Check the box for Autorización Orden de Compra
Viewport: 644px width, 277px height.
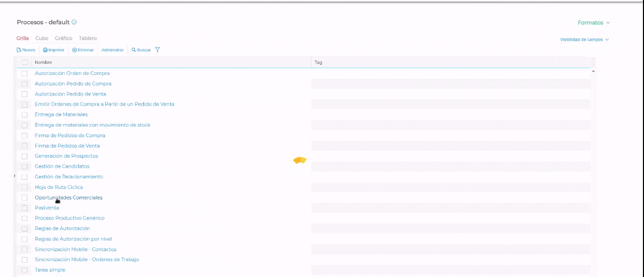[x=24, y=73]
